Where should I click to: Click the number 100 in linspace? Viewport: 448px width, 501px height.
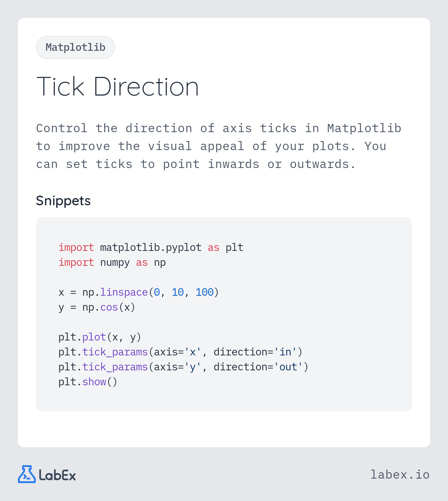[205, 292]
